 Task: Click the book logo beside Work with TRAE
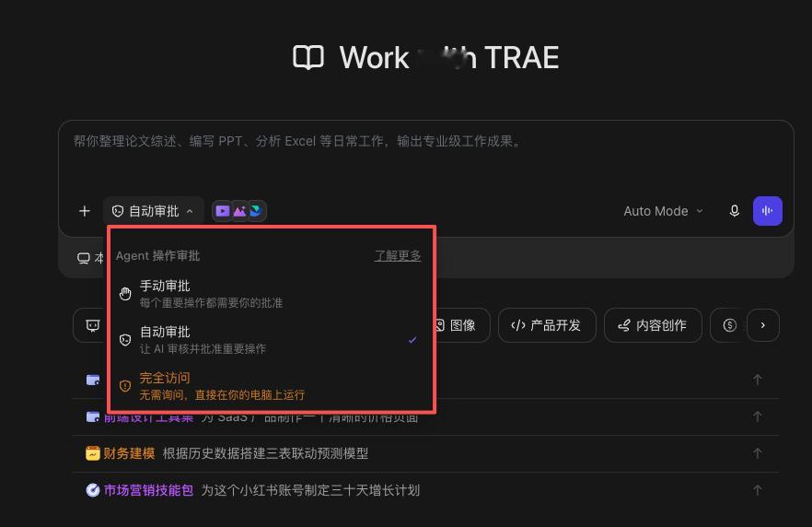click(x=308, y=57)
